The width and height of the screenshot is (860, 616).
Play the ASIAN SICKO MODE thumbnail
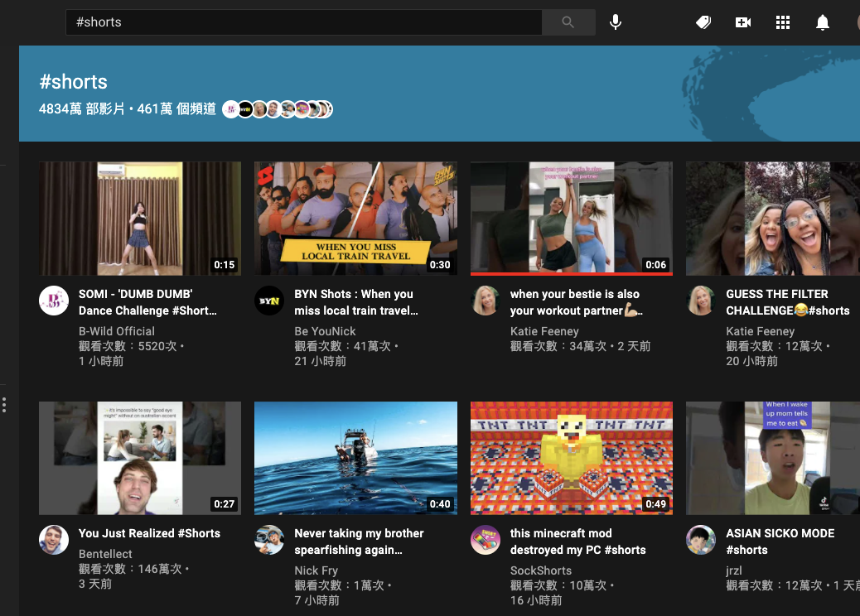pyautogui.click(x=773, y=458)
